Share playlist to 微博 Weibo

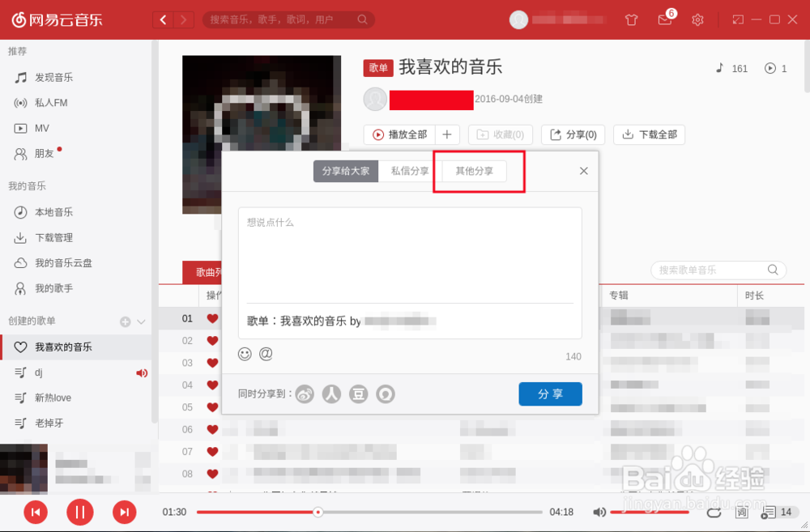(x=305, y=394)
